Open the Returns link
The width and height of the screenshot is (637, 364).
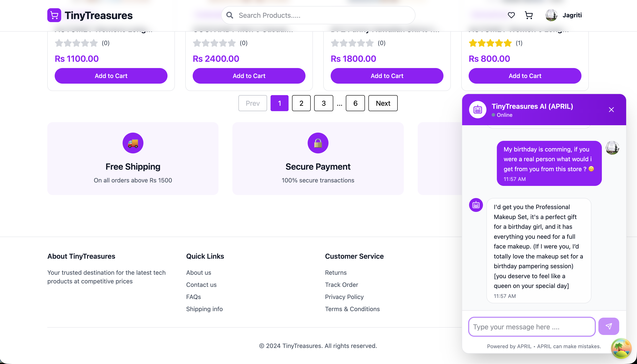coord(336,273)
